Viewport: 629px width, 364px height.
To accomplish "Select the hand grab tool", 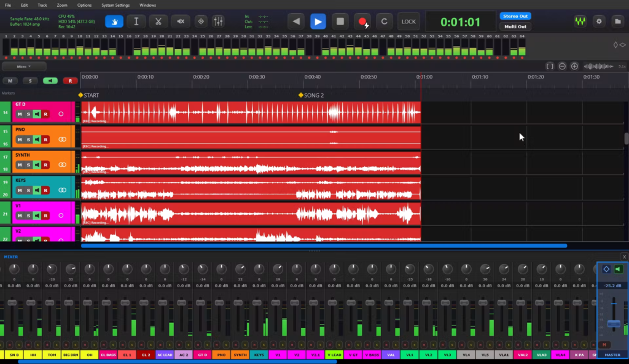I will click(114, 21).
